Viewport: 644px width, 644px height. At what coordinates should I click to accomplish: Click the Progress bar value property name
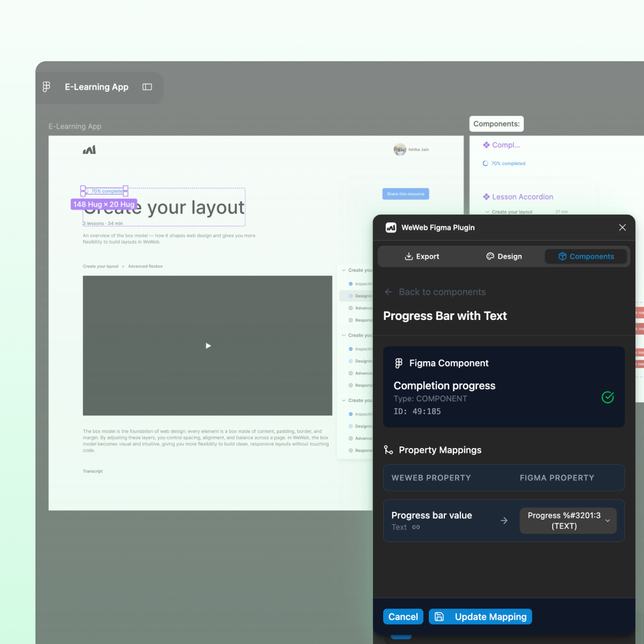point(431,515)
